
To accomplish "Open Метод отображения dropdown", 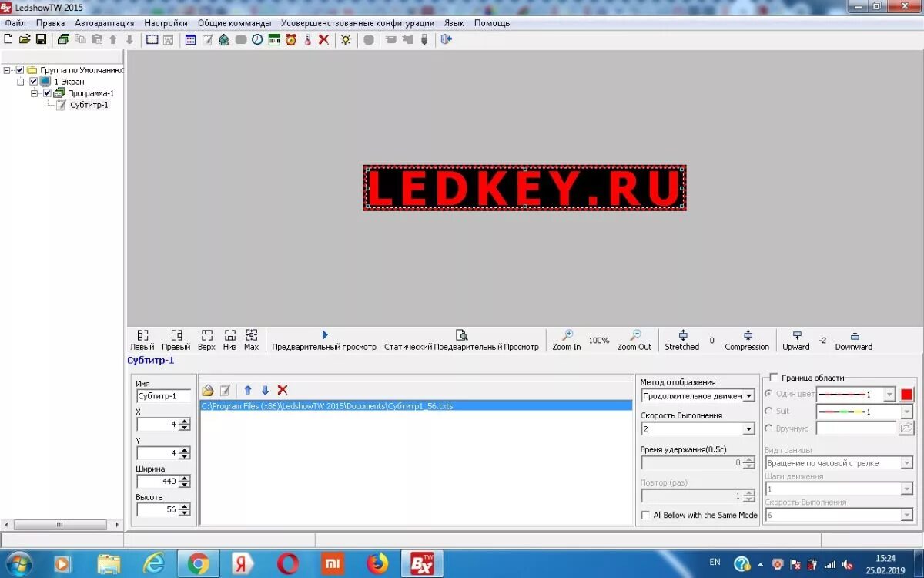I will pyautogui.click(x=748, y=396).
